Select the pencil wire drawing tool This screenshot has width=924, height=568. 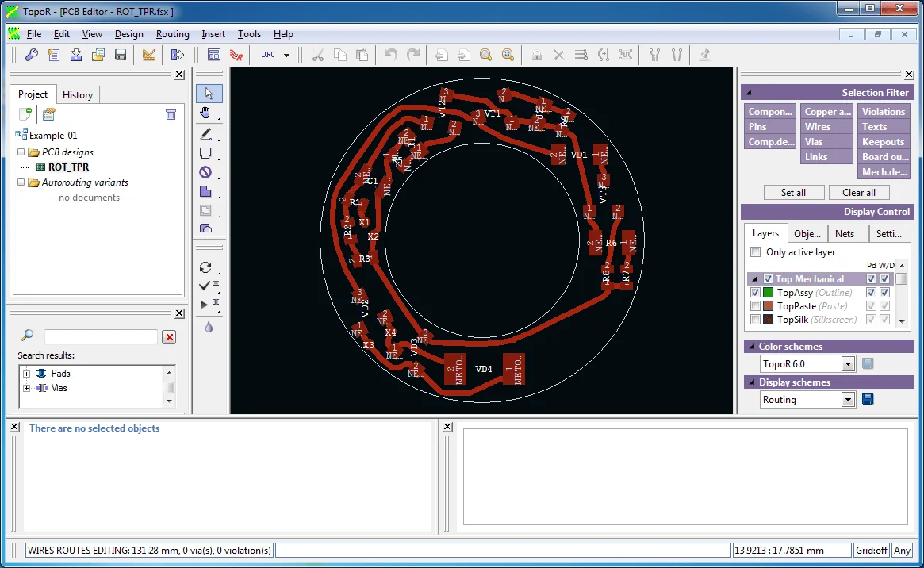(205, 134)
